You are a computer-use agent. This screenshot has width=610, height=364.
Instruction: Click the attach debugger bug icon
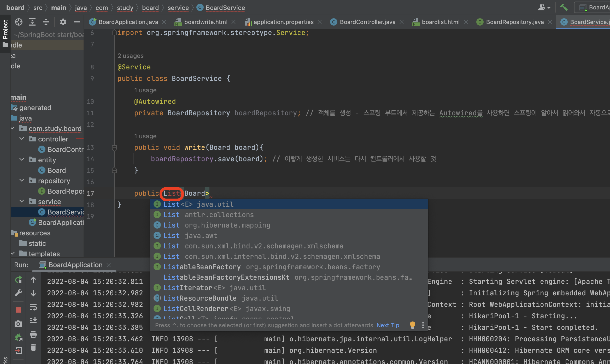pos(18,337)
